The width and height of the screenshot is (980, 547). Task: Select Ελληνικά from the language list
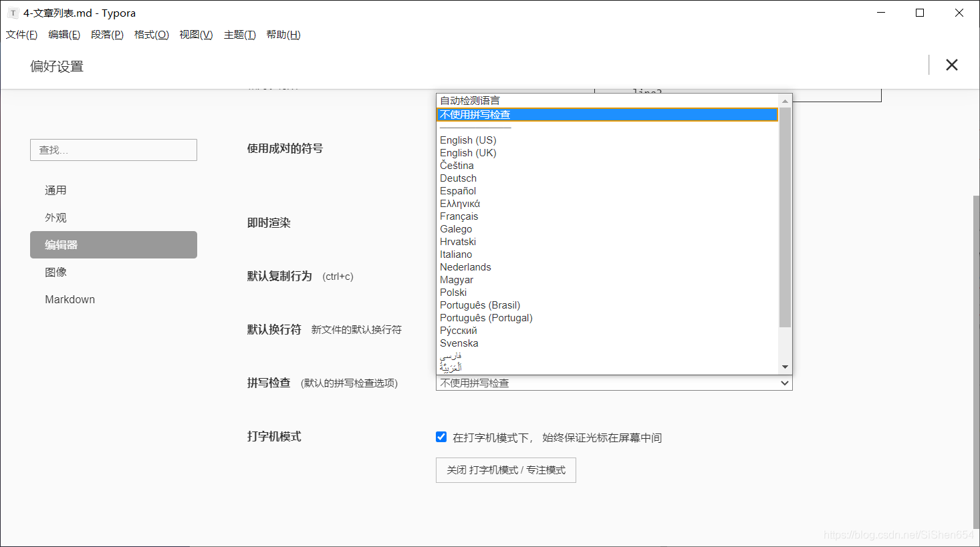pos(608,204)
